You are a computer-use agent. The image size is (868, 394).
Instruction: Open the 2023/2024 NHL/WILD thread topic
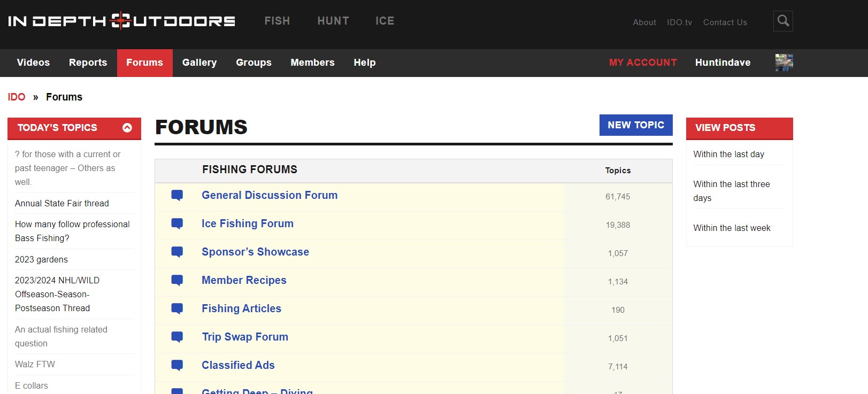tap(57, 294)
